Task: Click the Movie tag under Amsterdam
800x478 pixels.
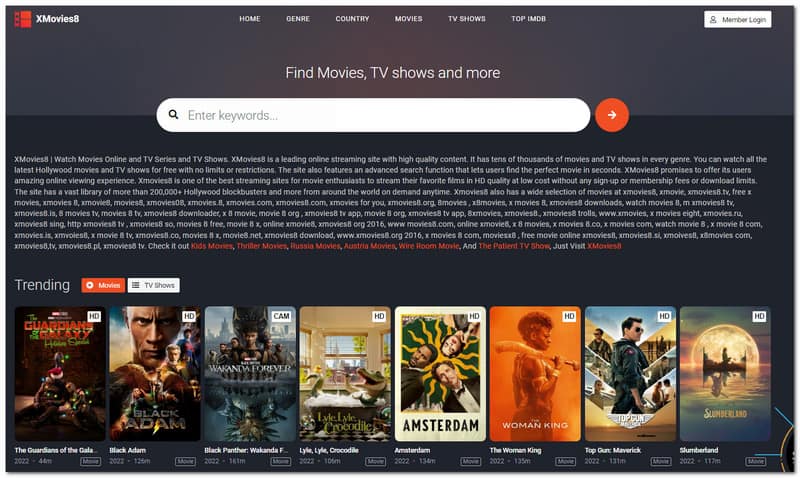Action: [470, 461]
